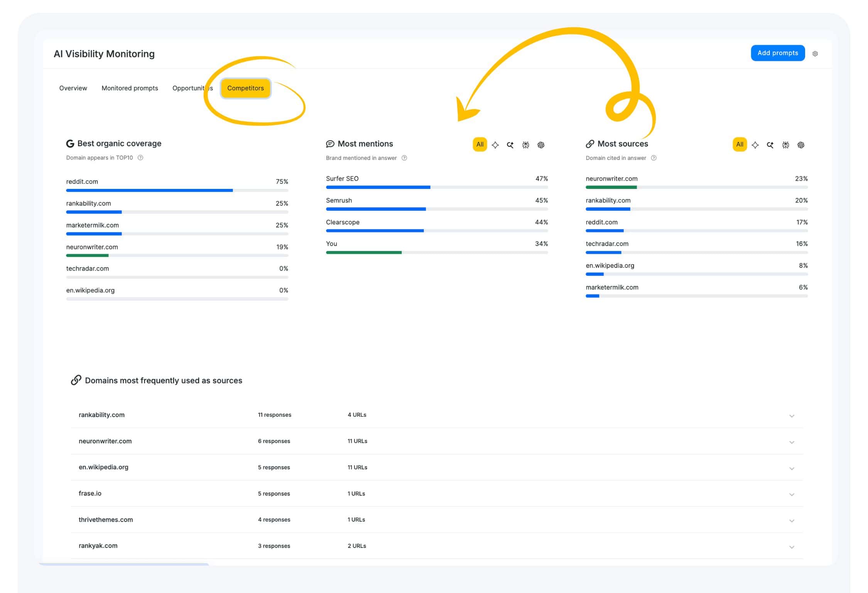Filter Most mentions by AI search icon
This screenshot has width=868, height=593.
click(x=510, y=145)
